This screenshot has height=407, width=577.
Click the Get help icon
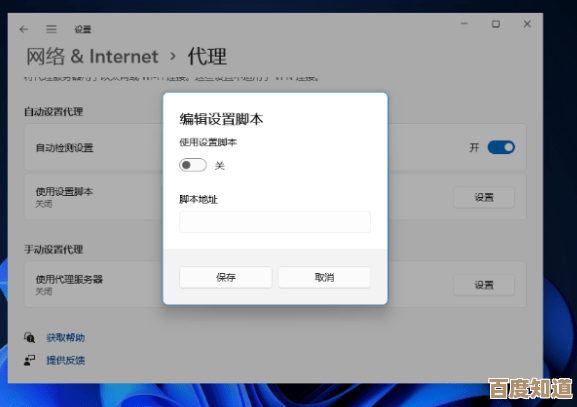pyautogui.click(x=29, y=337)
